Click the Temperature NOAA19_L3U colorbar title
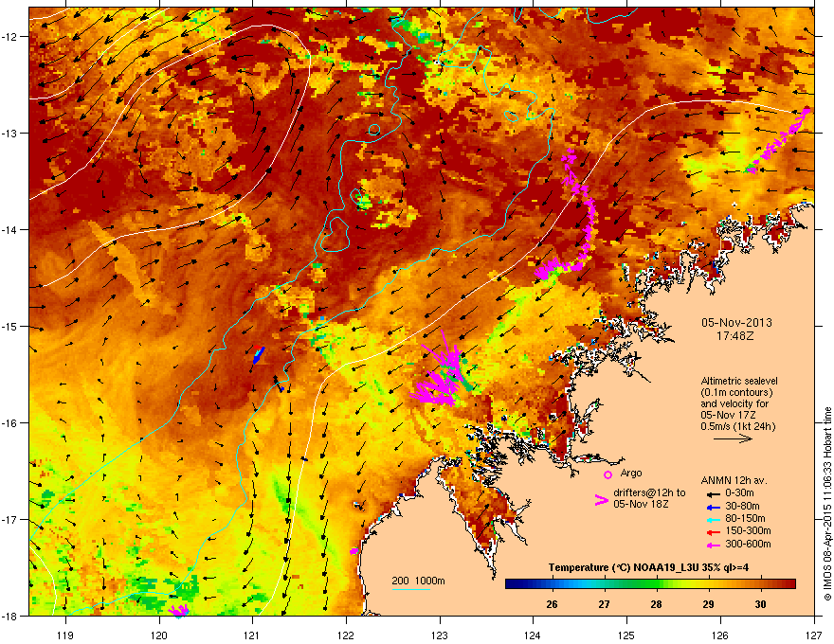Image resolution: width=834 pixels, height=644 pixels. [x=648, y=567]
